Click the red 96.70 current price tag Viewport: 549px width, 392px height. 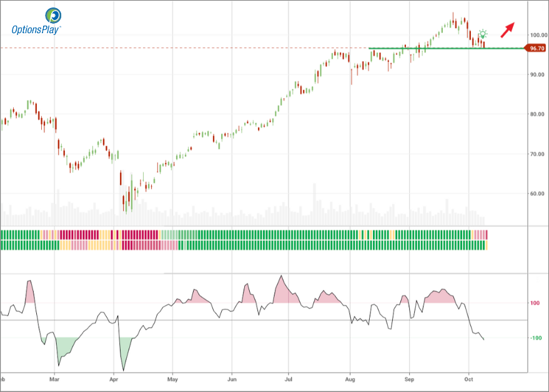click(537, 48)
